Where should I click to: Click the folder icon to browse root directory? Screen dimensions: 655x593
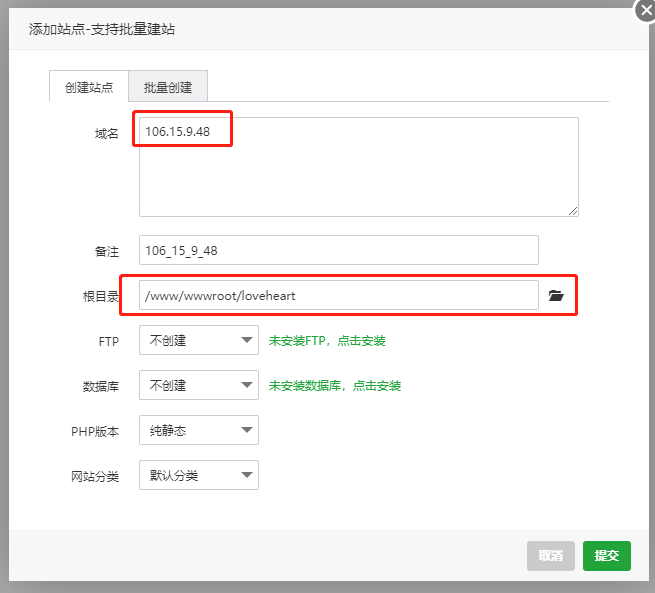pos(556,296)
